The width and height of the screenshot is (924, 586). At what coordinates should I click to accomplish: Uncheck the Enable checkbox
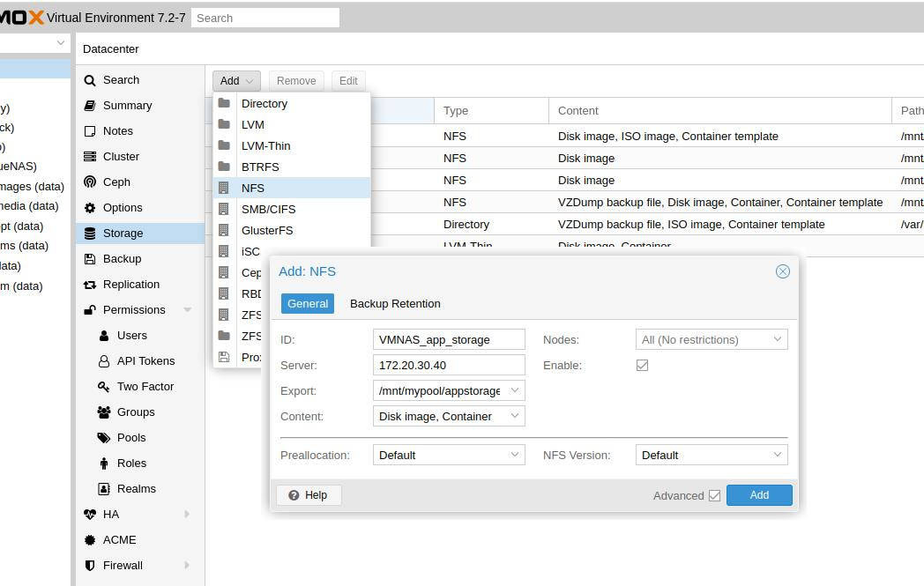click(x=643, y=365)
